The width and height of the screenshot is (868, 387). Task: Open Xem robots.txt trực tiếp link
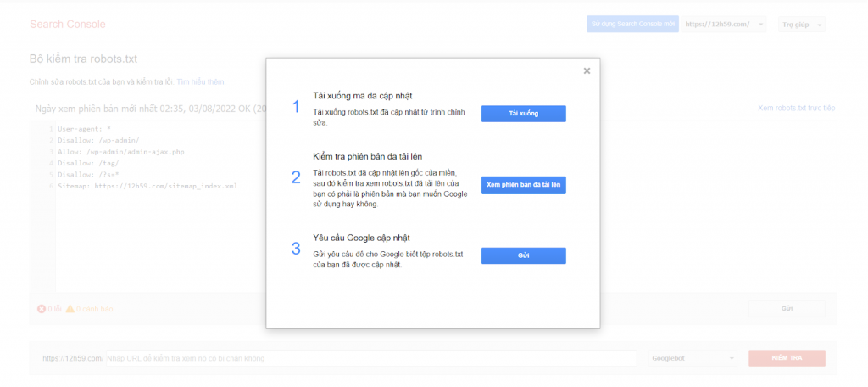pyautogui.click(x=797, y=108)
